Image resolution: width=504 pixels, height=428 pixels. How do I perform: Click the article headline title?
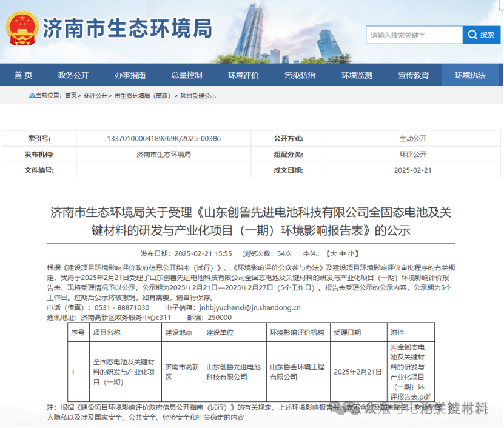(x=251, y=221)
